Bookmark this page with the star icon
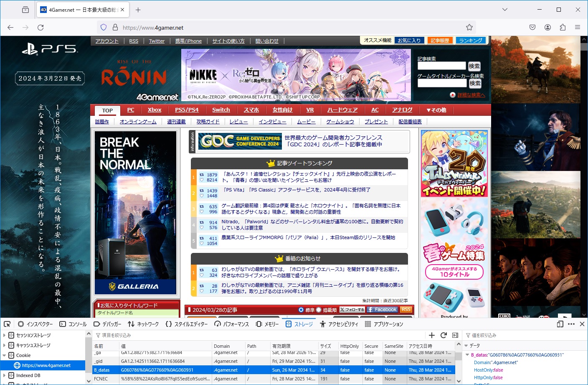Viewport: 588px width, 385px height. click(469, 28)
